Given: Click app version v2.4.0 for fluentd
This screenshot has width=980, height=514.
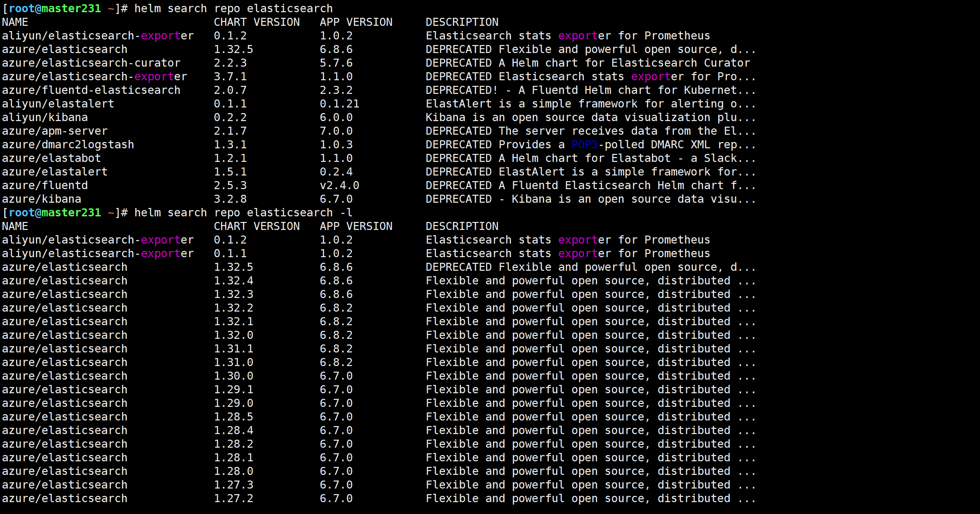Looking at the screenshot, I should [x=339, y=185].
